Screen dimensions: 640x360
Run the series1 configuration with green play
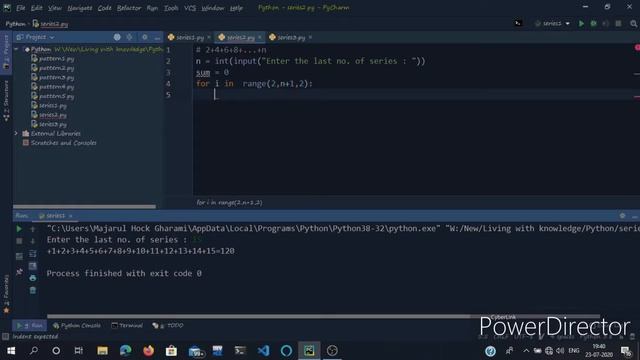[x=581, y=24]
